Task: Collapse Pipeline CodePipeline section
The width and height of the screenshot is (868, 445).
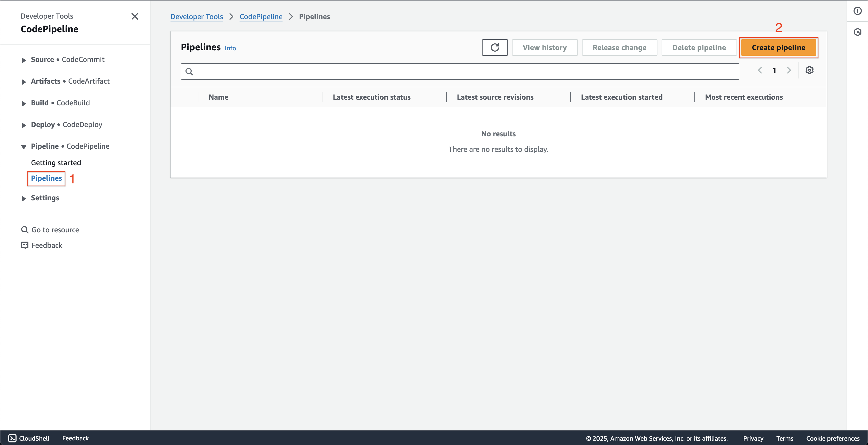Action: click(x=24, y=147)
